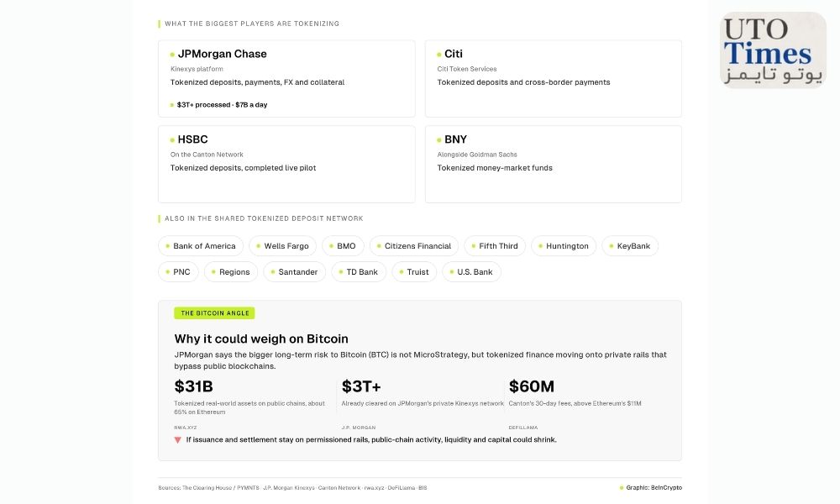Click 'Alongside Goldman Sachs' subtitle
Viewport: 840px width, 504px height.
[477, 155]
